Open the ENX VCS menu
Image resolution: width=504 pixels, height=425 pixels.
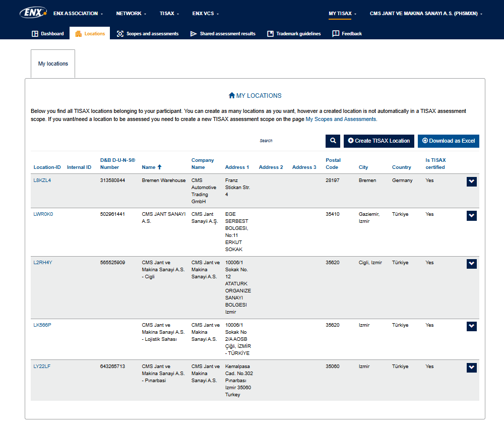(x=206, y=14)
